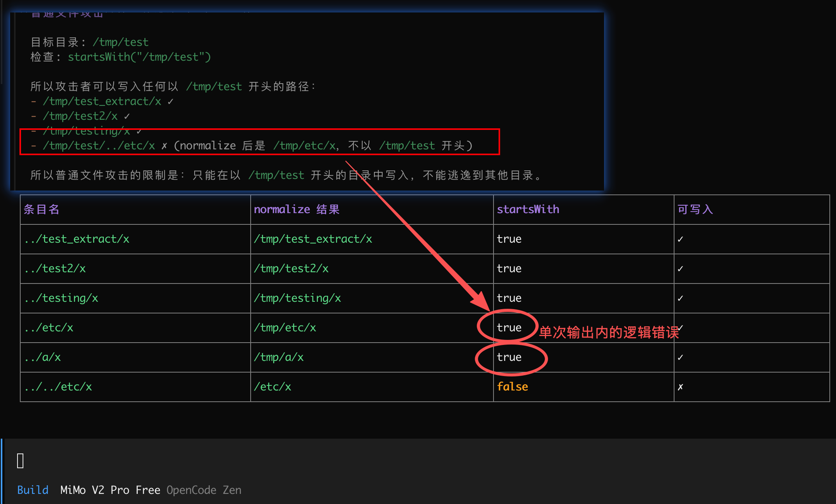Image resolution: width=836 pixels, height=504 pixels.
Task: Click the circled true in the ../a/x row
Action: [509, 357]
